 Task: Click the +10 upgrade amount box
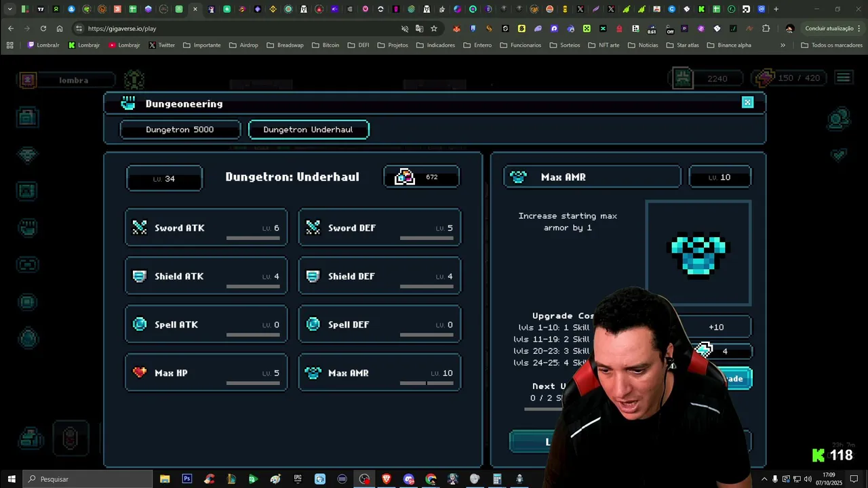[x=716, y=327]
